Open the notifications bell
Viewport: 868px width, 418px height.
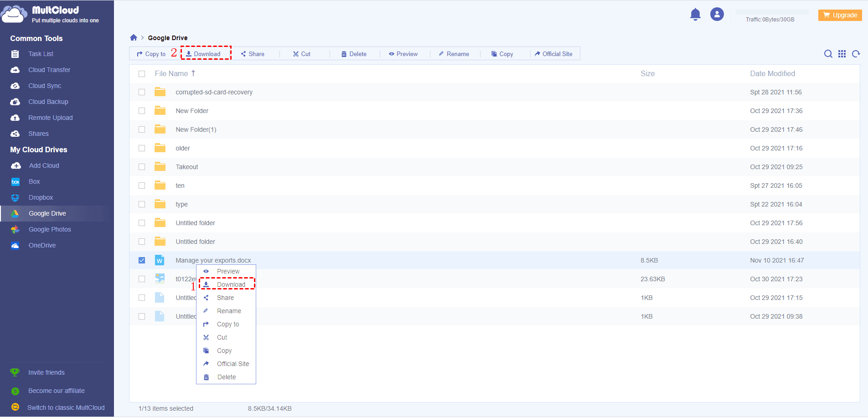(695, 15)
